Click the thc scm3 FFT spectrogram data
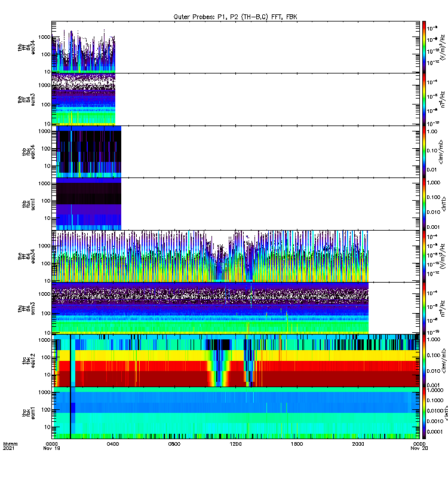 (x=210, y=308)
